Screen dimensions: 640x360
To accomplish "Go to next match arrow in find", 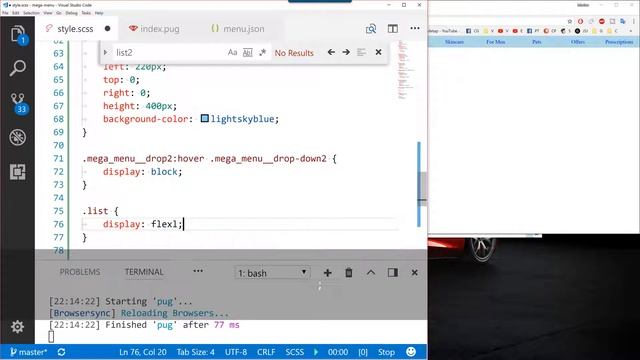I will click(346, 52).
